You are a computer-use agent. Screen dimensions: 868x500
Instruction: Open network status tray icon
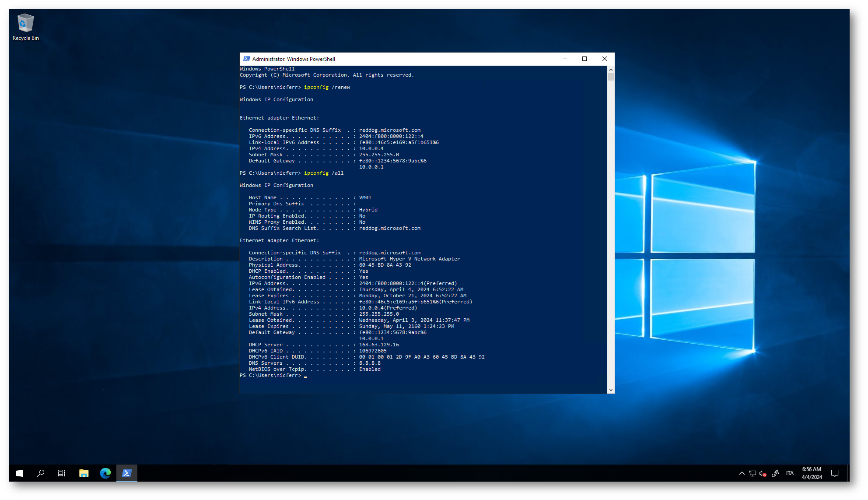(752, 473)
